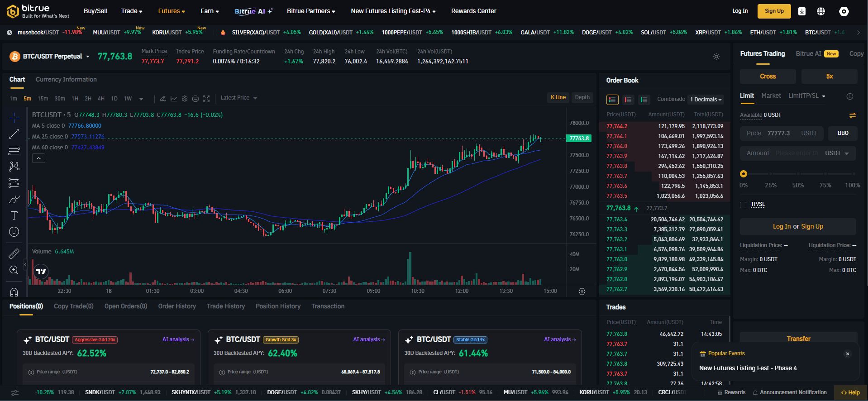Show only buy orders in order book

click(x=644, y=100)
